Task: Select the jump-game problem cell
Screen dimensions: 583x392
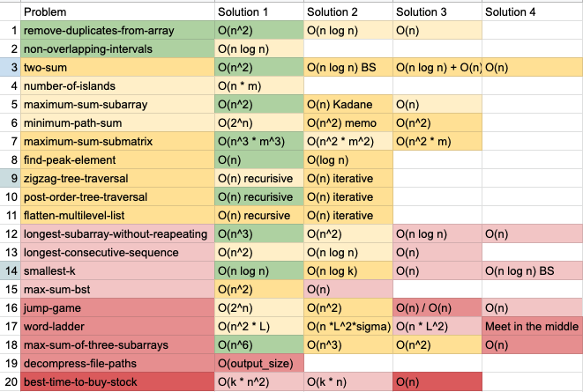Action: [117, 307]
